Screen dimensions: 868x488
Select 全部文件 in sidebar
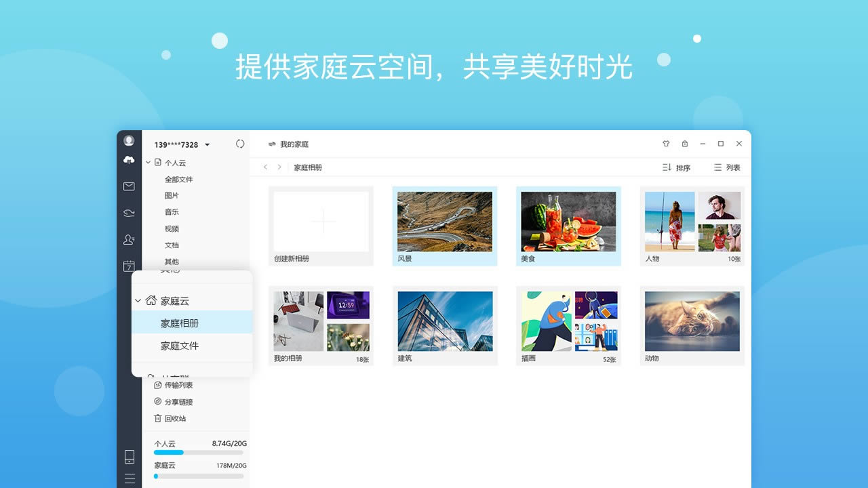179,180
